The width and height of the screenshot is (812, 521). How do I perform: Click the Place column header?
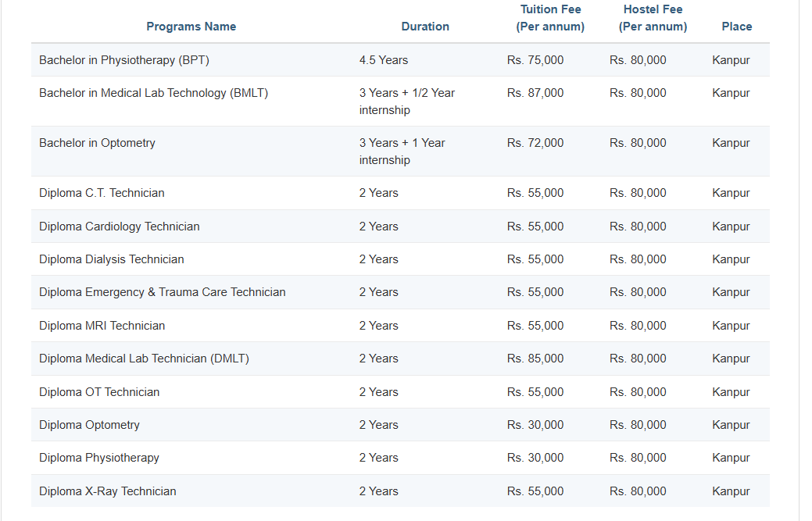(737, 27)
